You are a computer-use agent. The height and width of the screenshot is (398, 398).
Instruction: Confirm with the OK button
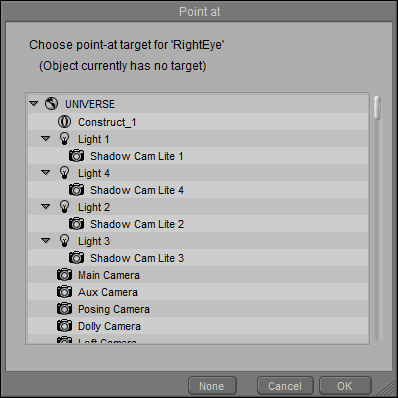tap(345, 386)
